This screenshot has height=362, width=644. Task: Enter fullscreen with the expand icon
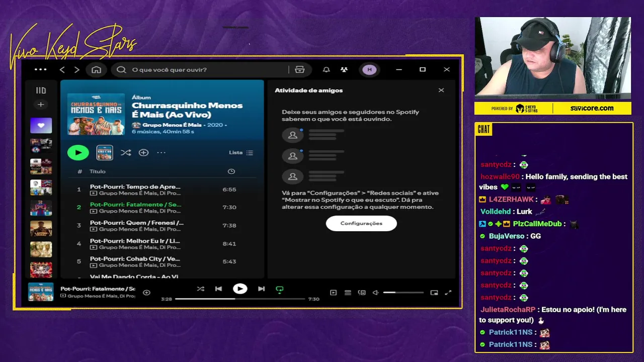[x=448, y=293]
